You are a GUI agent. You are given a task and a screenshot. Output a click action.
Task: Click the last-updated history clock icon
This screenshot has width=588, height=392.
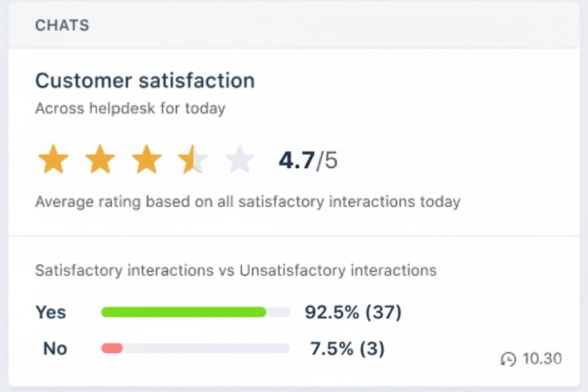click(507, 359)
